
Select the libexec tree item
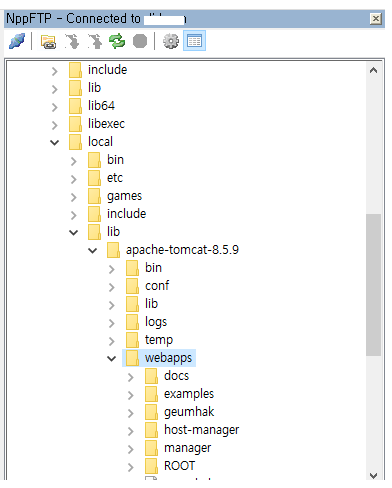click(x=106, y=124)
